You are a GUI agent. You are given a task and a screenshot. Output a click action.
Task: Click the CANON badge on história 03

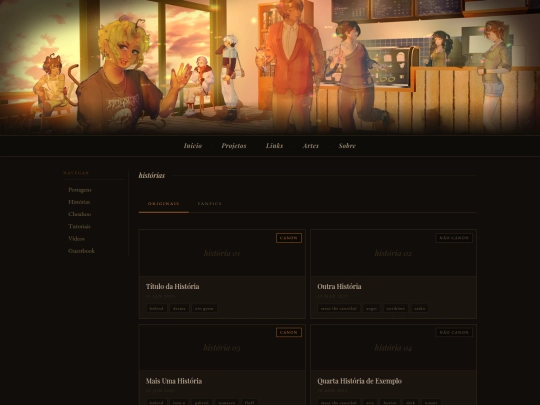point(289,332)
